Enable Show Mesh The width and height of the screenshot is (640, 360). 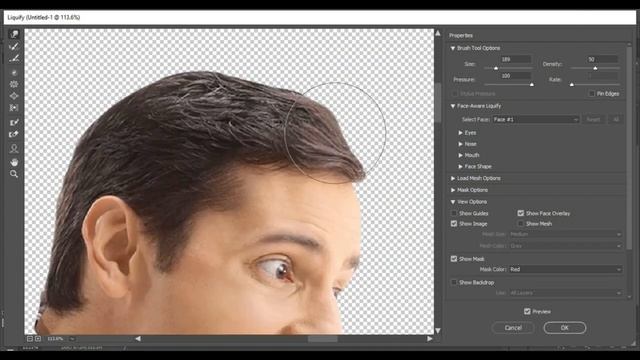pyautogui.click(x=520, y=224)
